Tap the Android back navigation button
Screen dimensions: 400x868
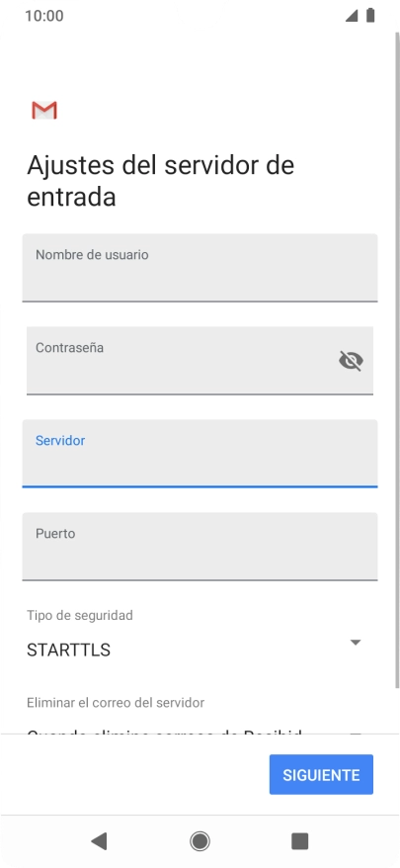click(x=99, y=841)
